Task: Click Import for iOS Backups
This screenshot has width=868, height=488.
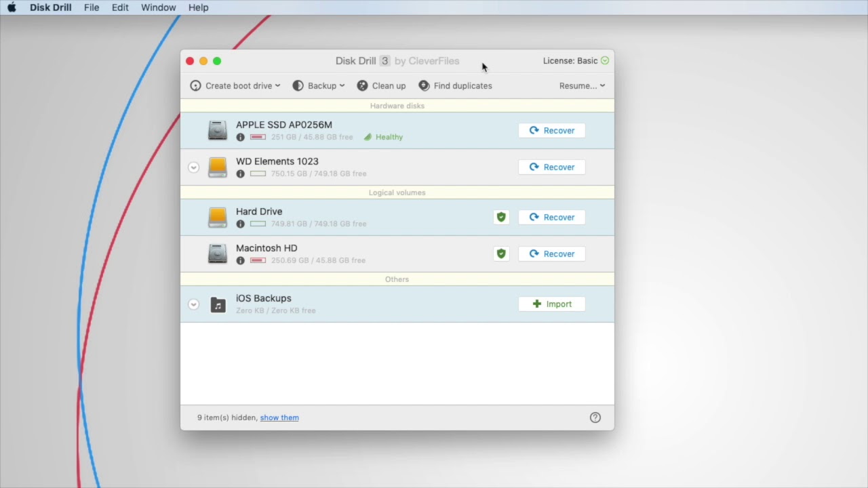Action: pos(551,304)
